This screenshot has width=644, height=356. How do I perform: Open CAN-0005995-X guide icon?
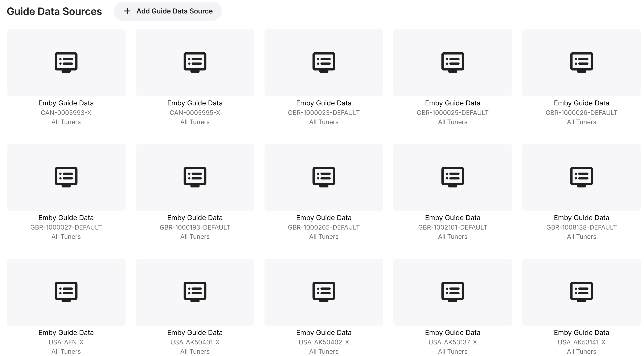pyautogui.click(x=195, y=62)
